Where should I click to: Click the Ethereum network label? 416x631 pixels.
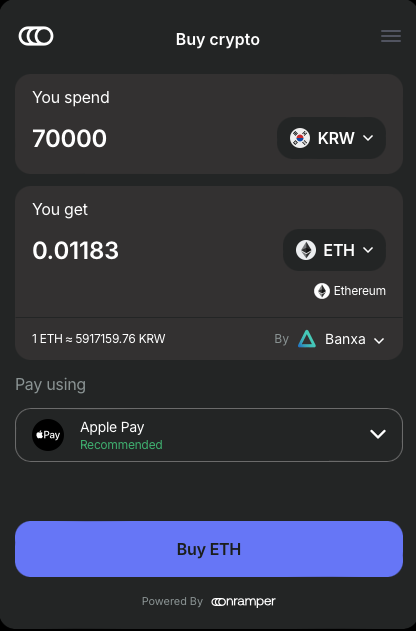coord(360,291)
